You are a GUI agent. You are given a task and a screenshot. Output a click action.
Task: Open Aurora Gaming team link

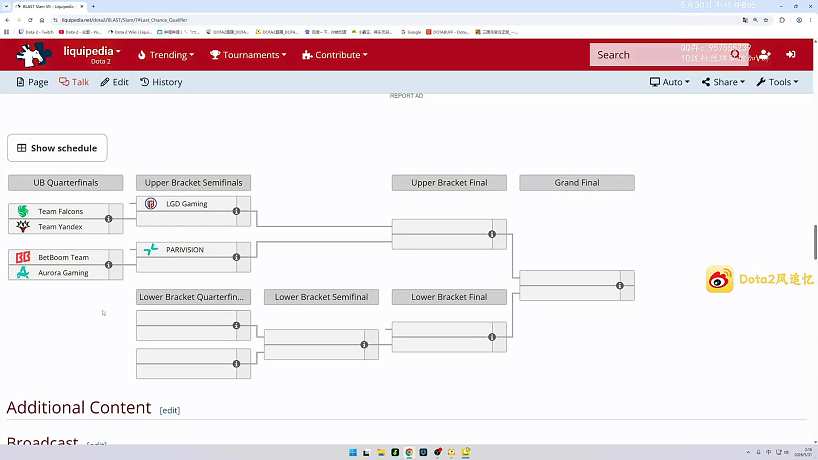click(x=63, y=272)
